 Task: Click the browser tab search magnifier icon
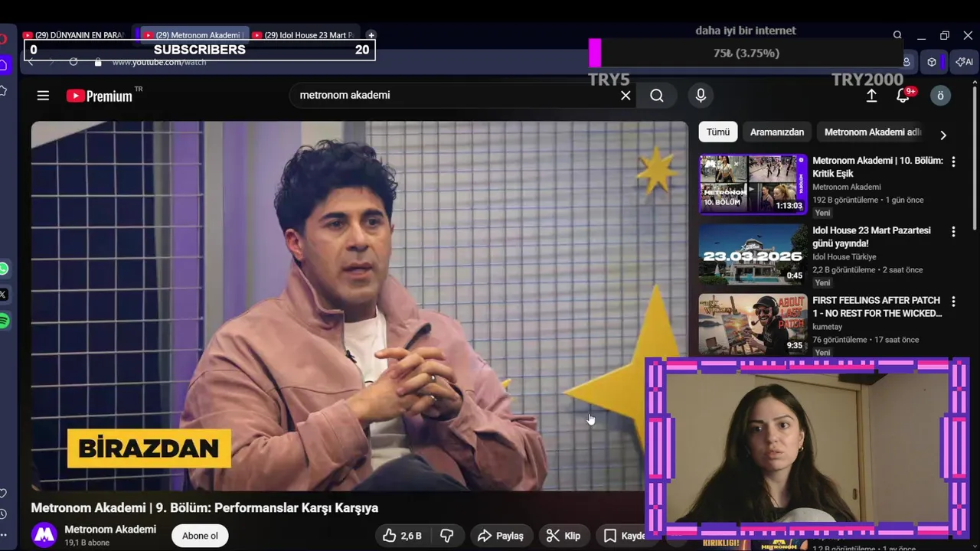[897, 35]
